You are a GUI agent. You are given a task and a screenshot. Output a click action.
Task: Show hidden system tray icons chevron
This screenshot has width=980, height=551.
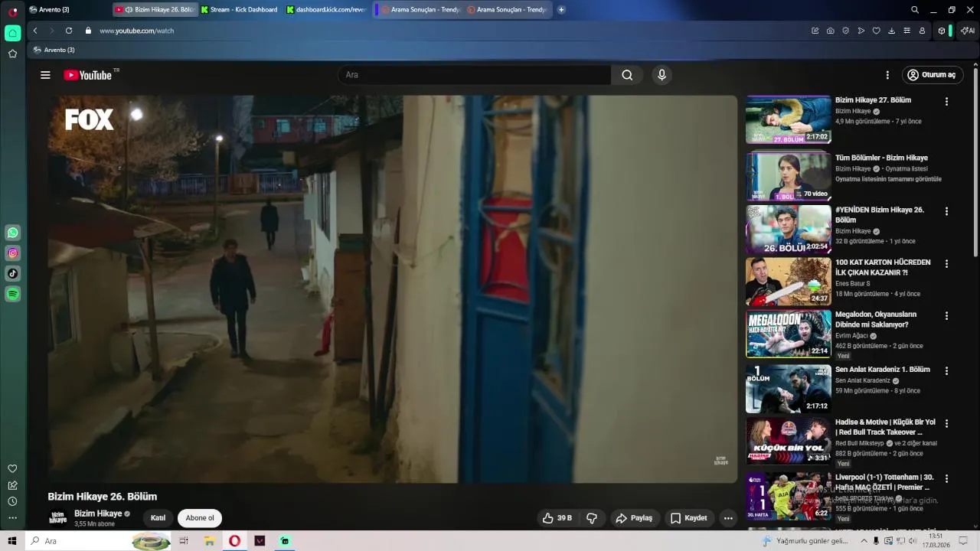point(864,541)
